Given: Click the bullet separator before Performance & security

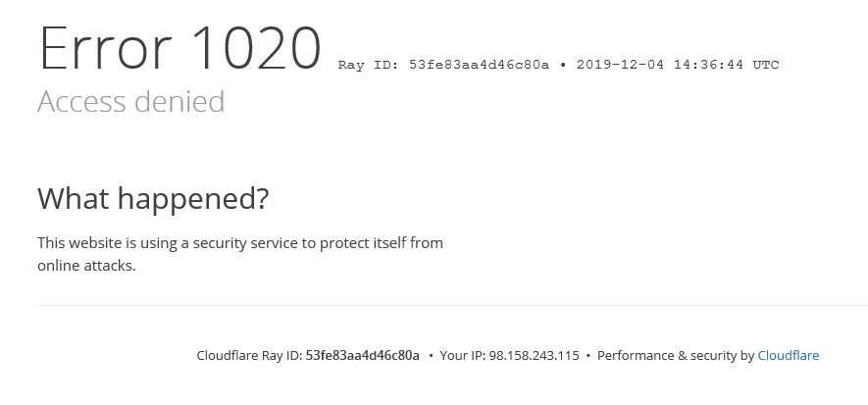Looking at the screenshot, I should [x=587, y=356].
